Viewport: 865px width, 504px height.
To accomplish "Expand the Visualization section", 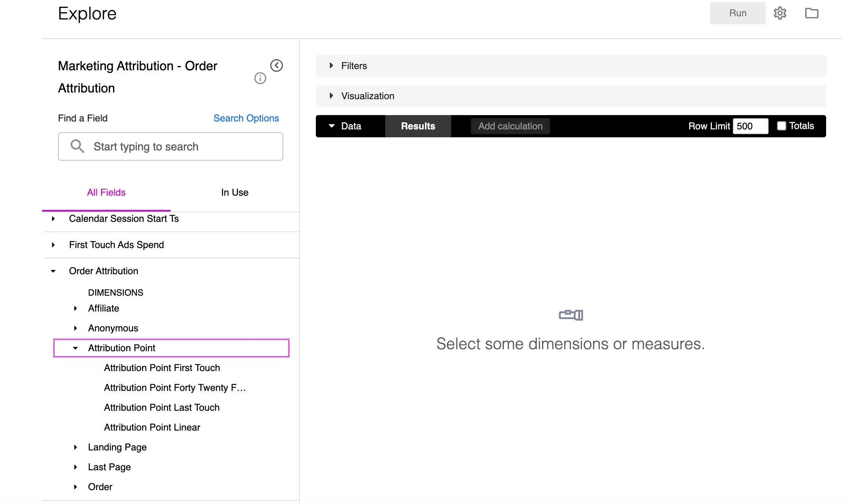I will pos(331,96).
